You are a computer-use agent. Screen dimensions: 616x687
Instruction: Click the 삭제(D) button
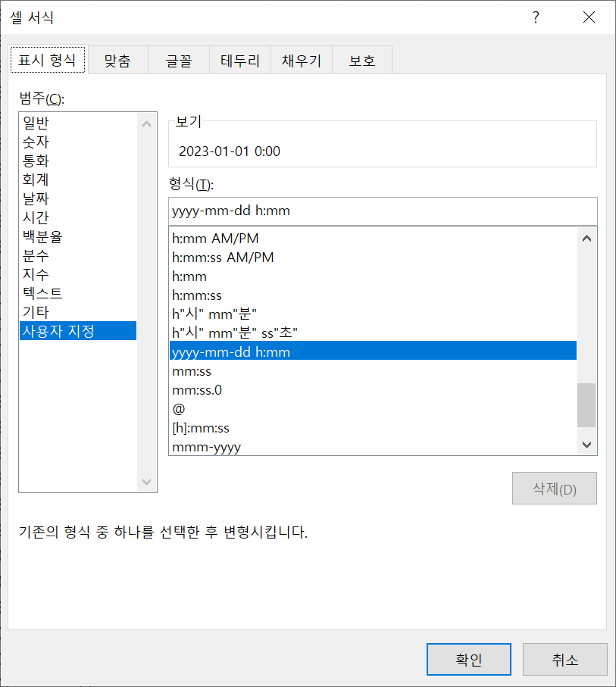point(554,488)
